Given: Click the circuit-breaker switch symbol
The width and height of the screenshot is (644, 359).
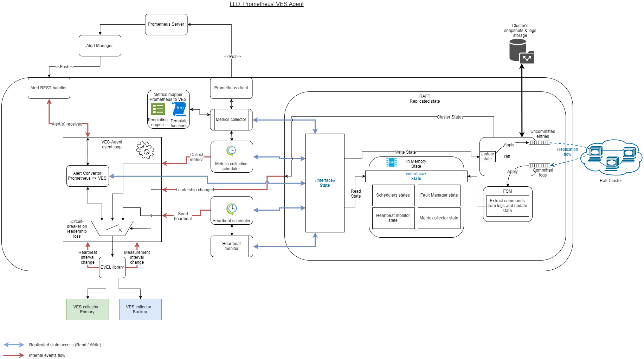Looking at the screenshot, I should coord(112,228).
